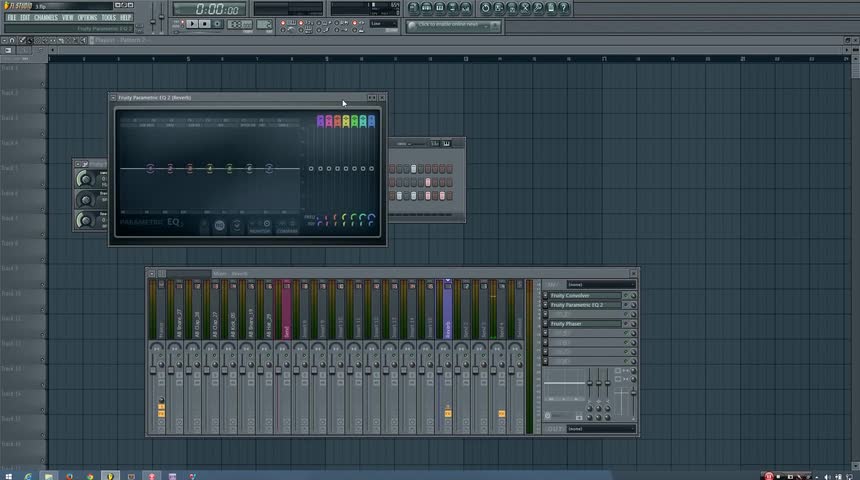This screenshot has height=480, width=860.
Task: Click the keyboard icon in step sequencer
Action: pyautogui.click(x=446, y=143)
